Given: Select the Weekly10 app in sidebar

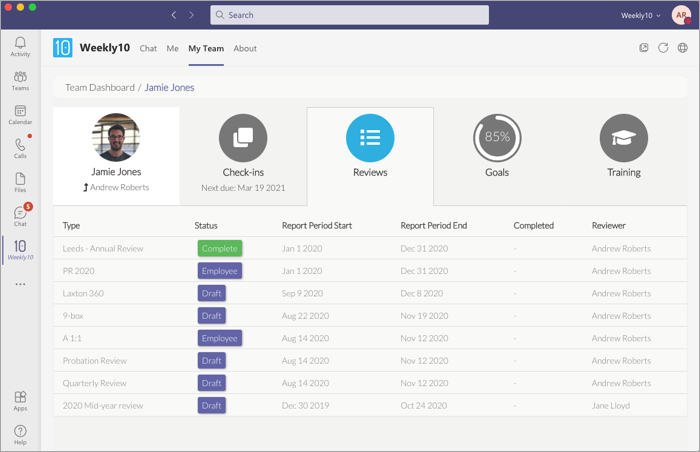Looking at the screenshot, I should point(20,250).
